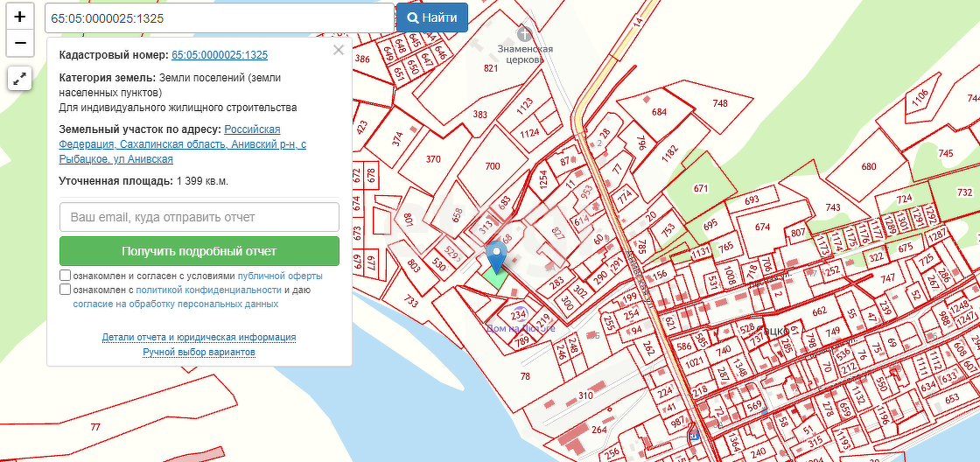The image size is (980, 462).
Task: Toggle fullscreen map view
Action: click(x=20, y=79)
